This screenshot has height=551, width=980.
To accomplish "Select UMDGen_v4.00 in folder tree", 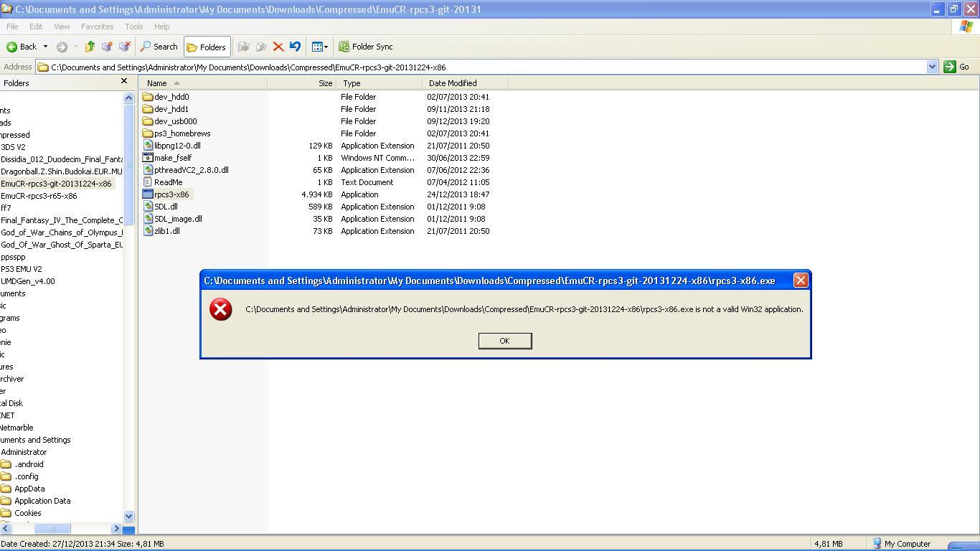I will pos(28,281).
